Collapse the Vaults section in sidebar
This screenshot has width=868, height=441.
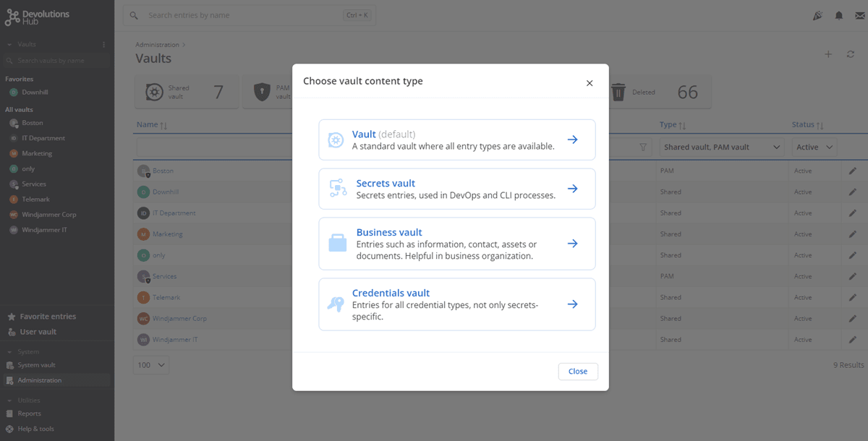pos(9,45)
